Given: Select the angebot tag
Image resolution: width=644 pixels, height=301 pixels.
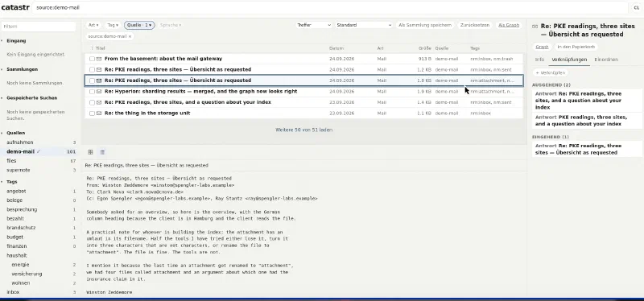Looking at the screenshot, I should click(x=39, y=192).
